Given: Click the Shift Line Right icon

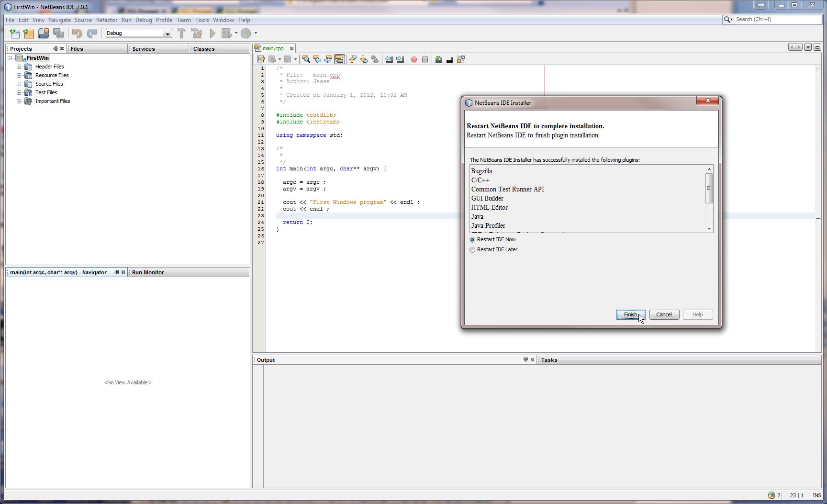Looking at the screenshot, I should pos(400,59).
